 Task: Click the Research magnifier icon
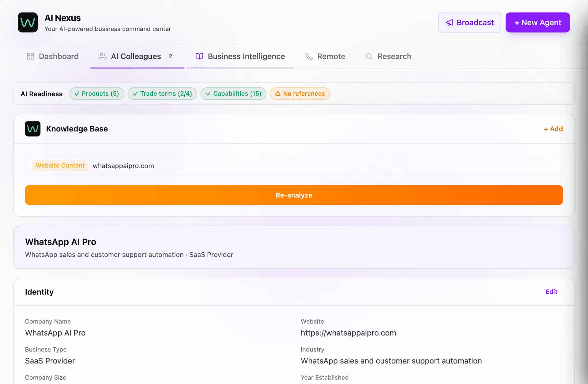pos(369,56)
